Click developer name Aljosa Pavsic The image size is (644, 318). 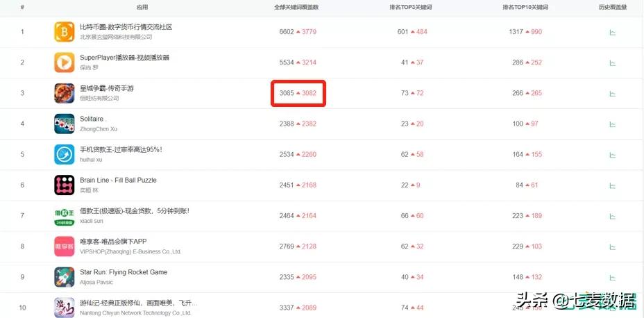96,283
